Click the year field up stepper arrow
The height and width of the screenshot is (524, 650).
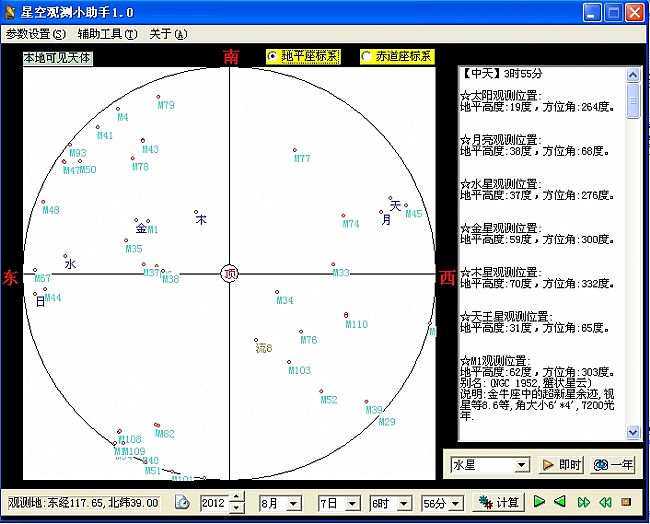pos(236,497)
